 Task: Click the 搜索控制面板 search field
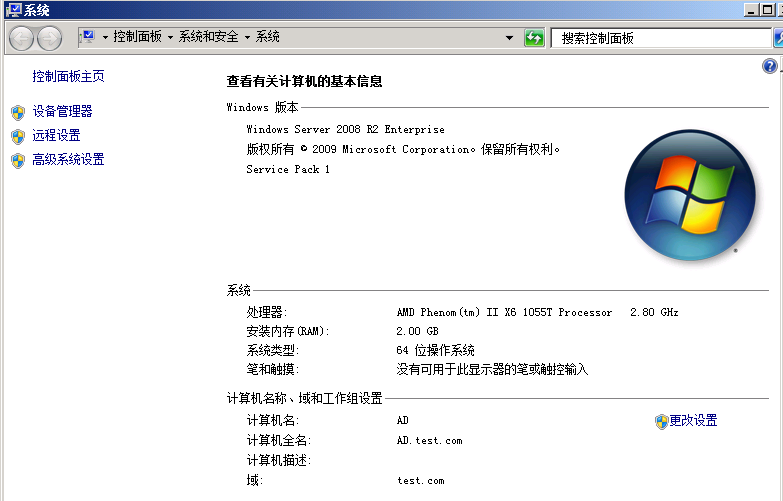coord(661,38)
